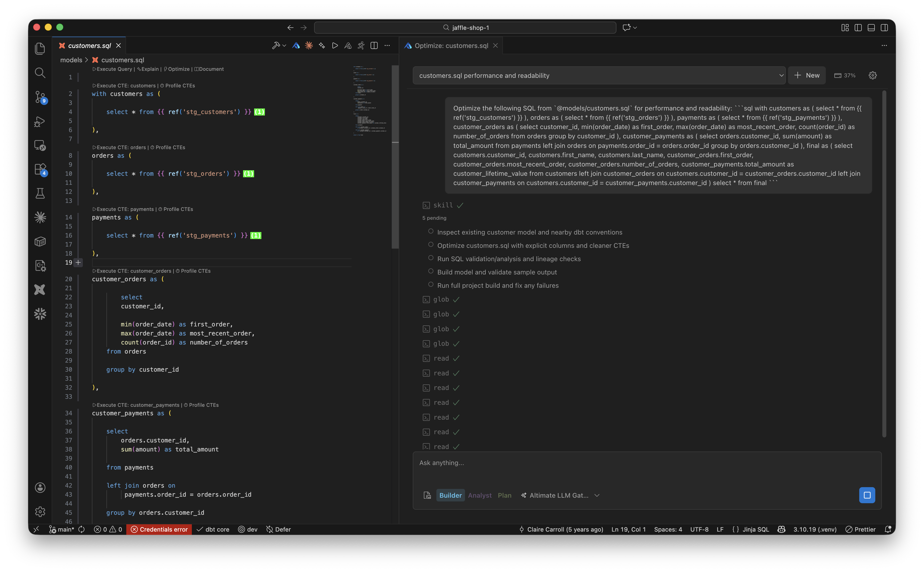Expand the Copilot chat dropdown in title bar

635,28
